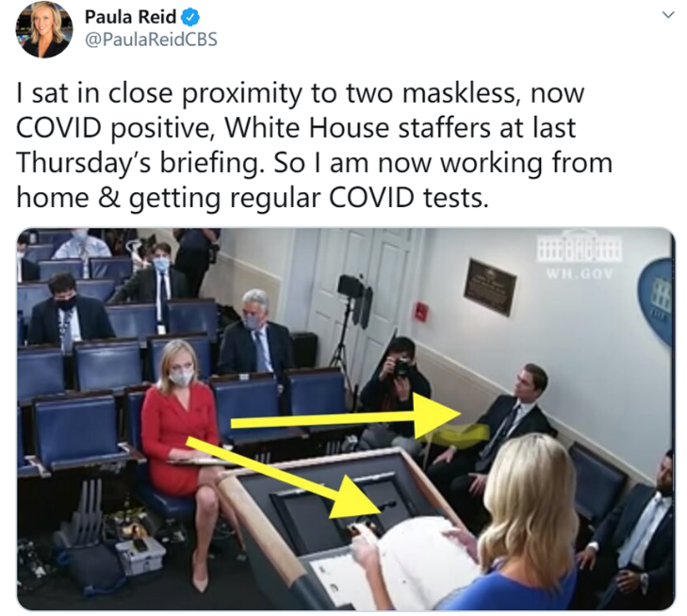Click the gray-haired masked man in the photo
Screen dimensions: 687x616
(256, 332)
